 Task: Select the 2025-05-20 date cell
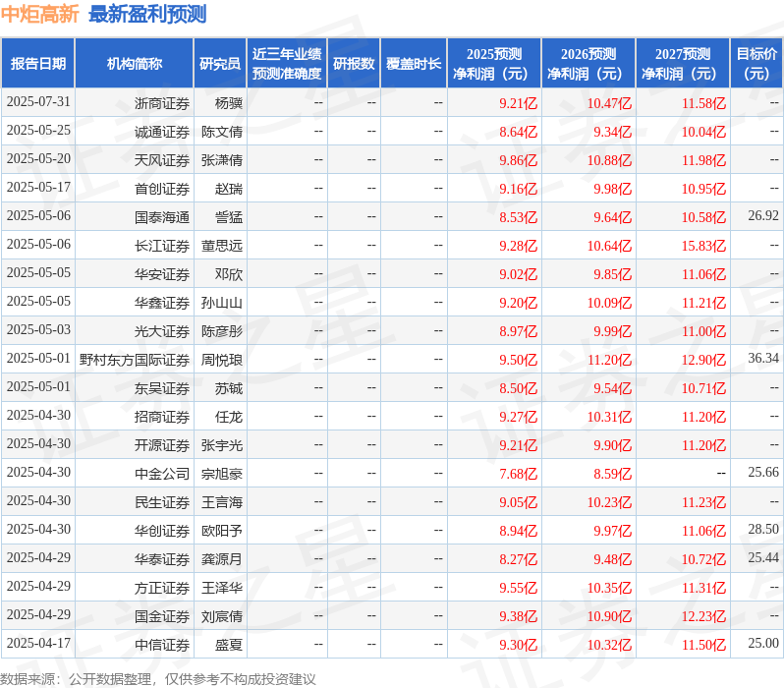(38, 159)
